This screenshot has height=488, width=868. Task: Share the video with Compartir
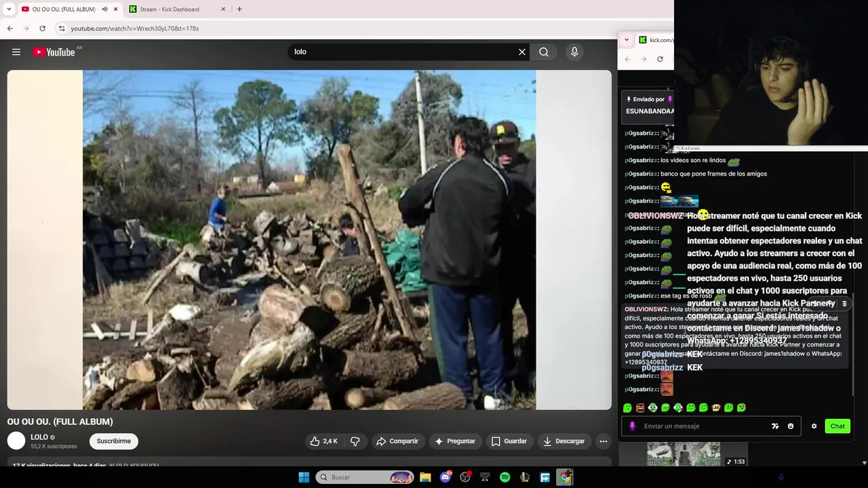click(397, 441)
